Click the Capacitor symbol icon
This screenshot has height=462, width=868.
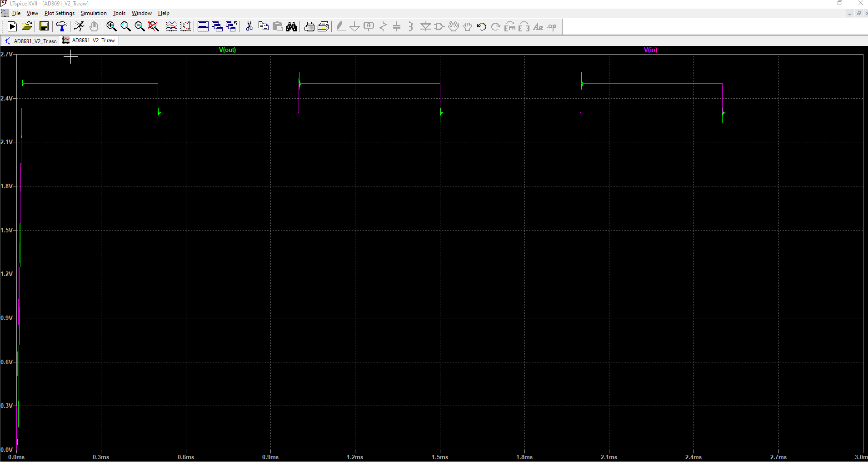coord(397,26)
